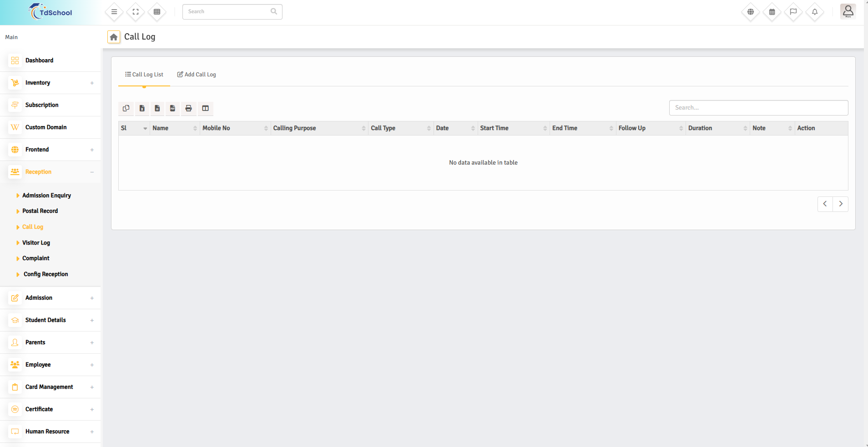Copy the call log table data
This screenshot has width=868, height=447.
point(126,108)
